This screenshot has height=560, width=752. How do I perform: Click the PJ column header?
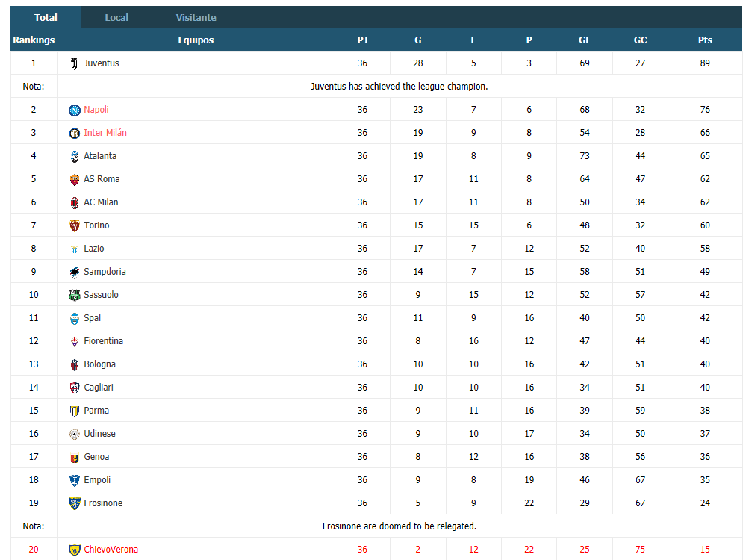click(x=363, y=40)
